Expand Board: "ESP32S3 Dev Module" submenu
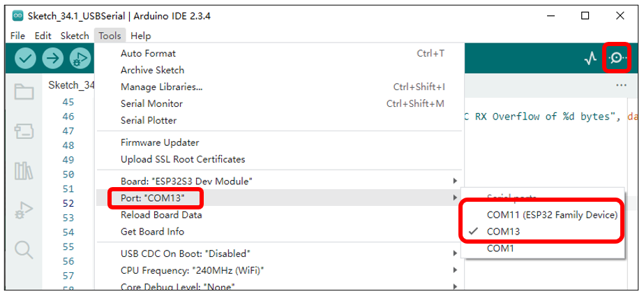The width and height of the screenshot is (644, 296). 279,181
